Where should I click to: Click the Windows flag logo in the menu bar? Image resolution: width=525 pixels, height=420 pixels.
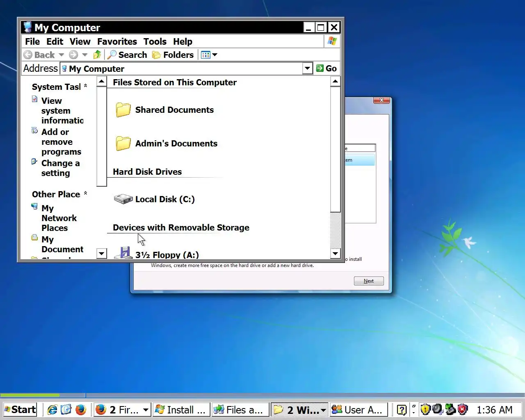pos(332,41)
